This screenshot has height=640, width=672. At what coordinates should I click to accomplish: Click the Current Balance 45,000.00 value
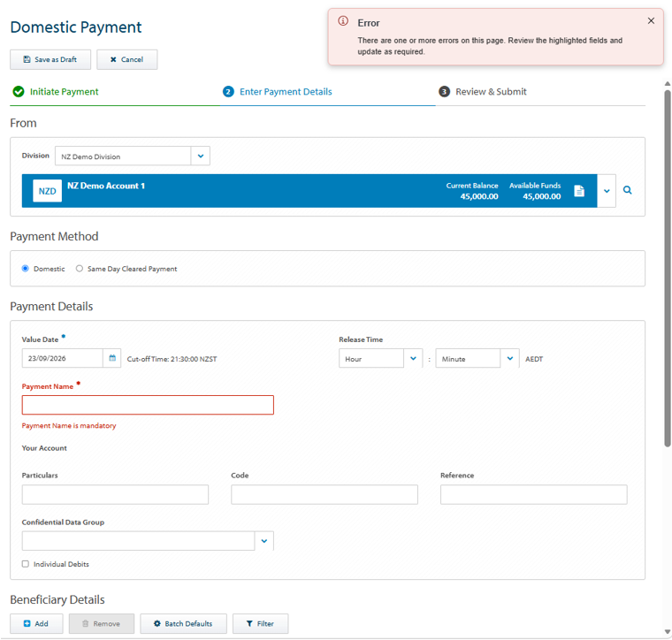coord(479,196)
